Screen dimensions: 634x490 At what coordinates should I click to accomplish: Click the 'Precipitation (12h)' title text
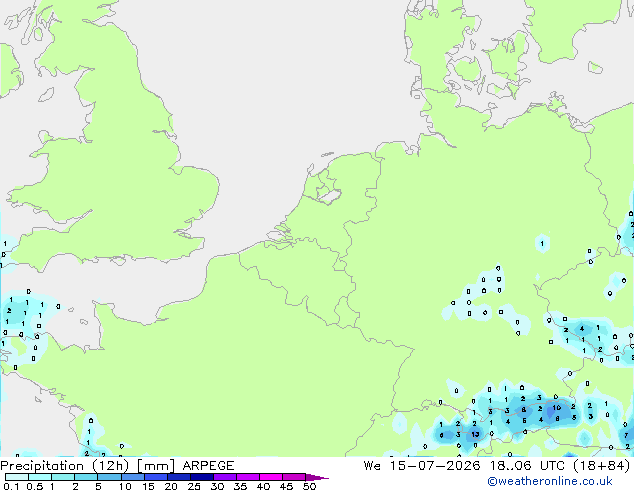tap(65, 466)
